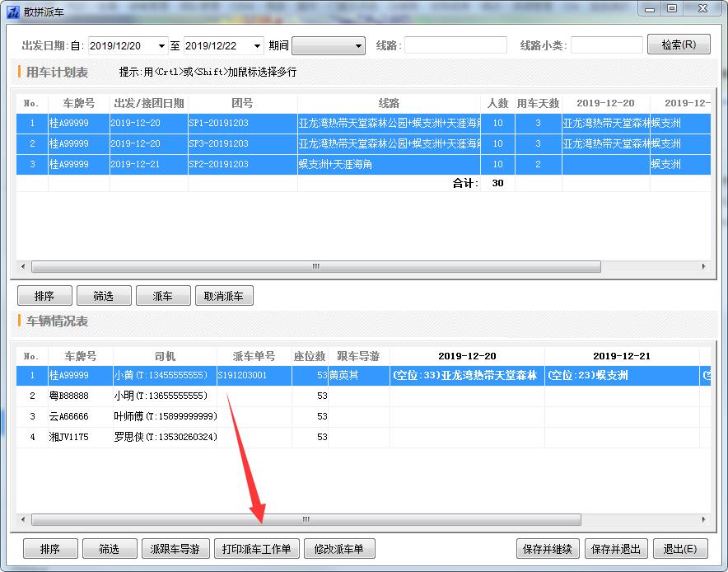Click 人数 column header
This screenshot has height=572, width=728.
pyautogui.click(x=497, y=103)
